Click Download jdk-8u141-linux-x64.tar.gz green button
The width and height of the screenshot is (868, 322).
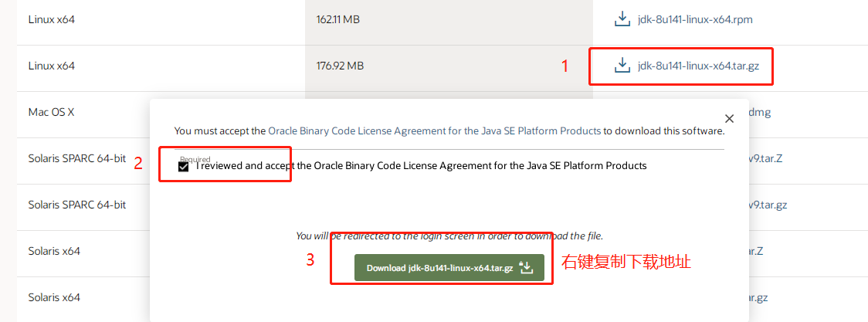pos(449,268)
